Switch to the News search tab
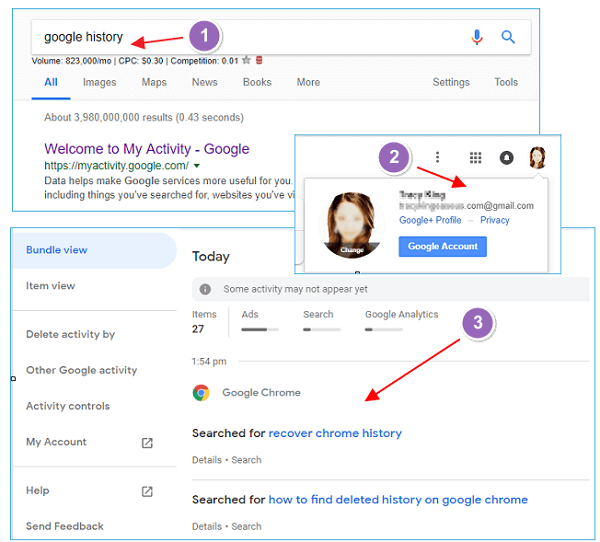600x542 pixels. 204,82
